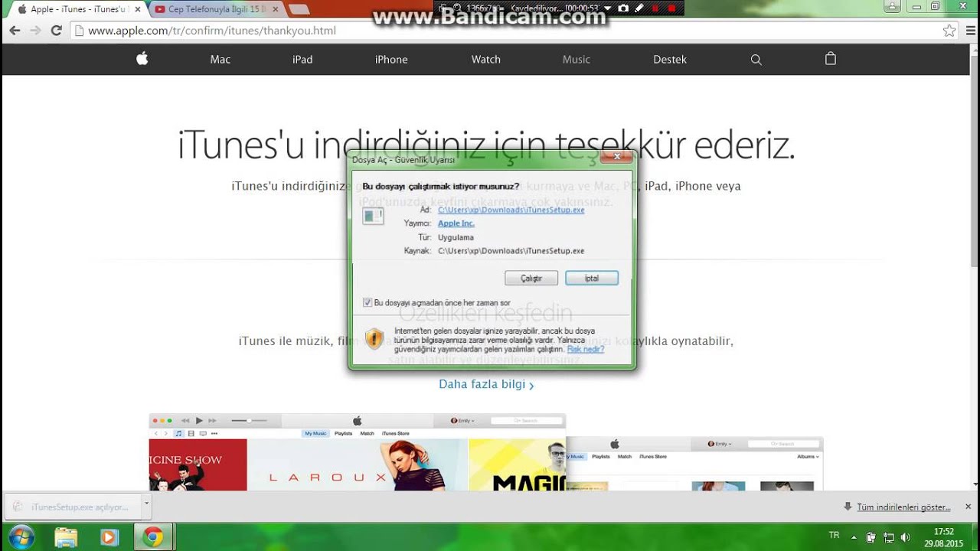This screenshot has height=551, width=980.
Task: Click the Chrome taskbar icon
Action: coord(152,537)
